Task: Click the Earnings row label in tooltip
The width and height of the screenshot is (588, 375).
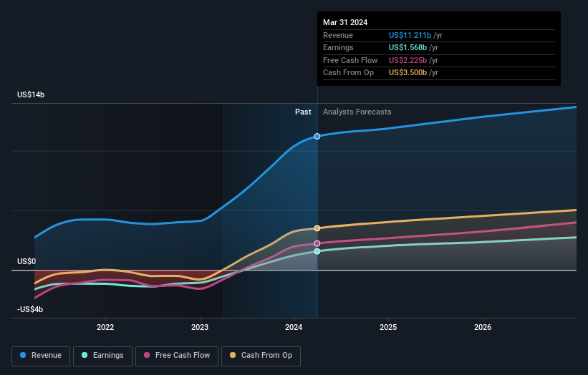Action: (x=338, y=47)
